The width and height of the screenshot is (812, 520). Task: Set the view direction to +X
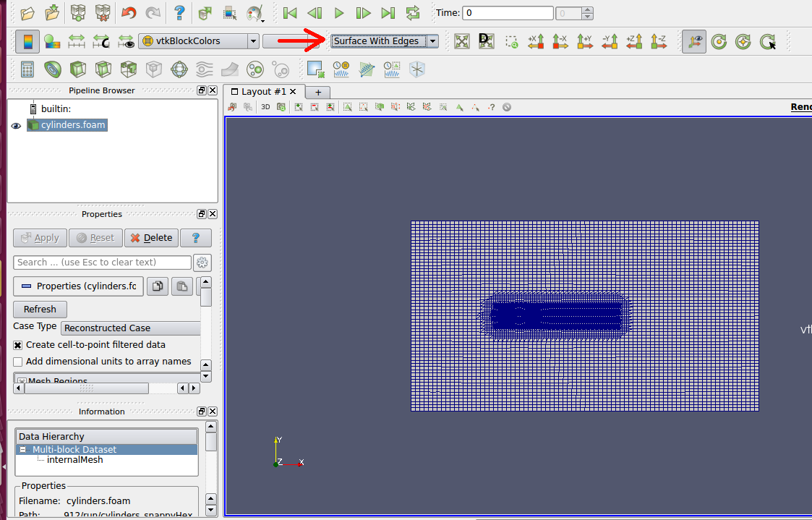coord(536,41)
